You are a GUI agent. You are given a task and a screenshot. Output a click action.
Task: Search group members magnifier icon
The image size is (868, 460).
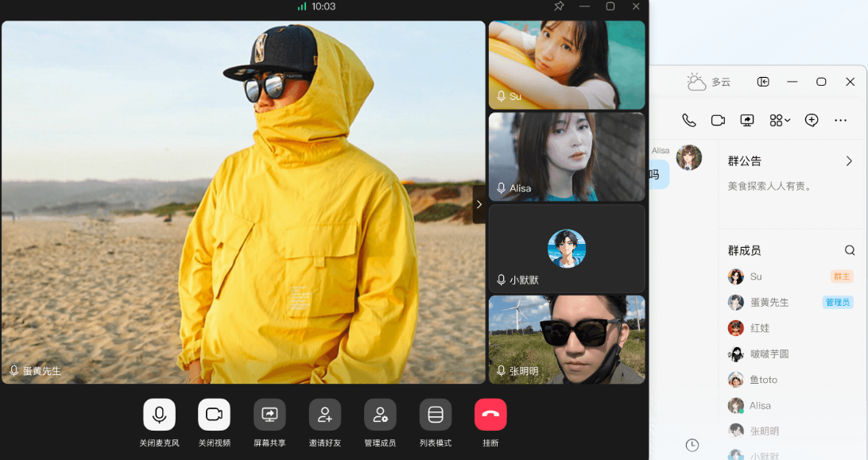click(x=849, y=250)
